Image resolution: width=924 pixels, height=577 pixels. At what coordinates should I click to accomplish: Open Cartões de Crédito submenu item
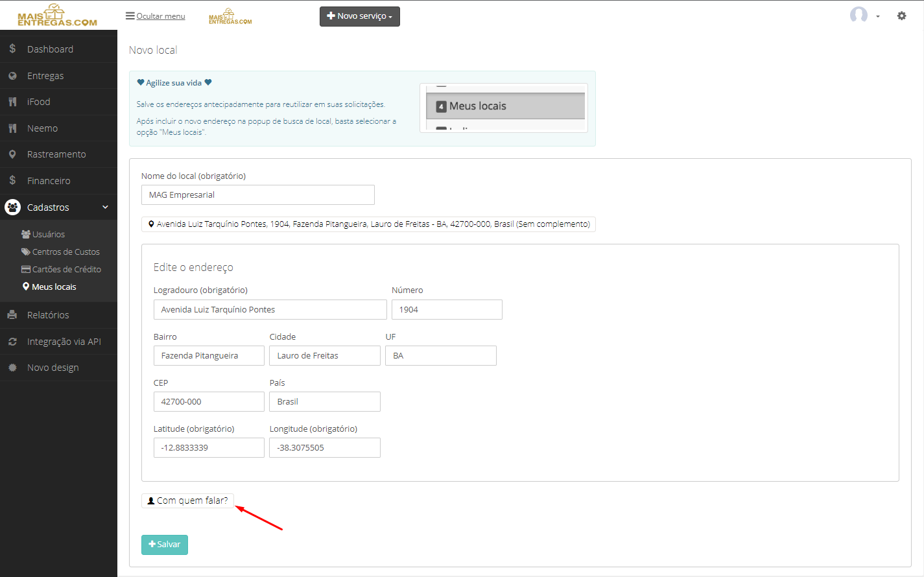[61, 269]
